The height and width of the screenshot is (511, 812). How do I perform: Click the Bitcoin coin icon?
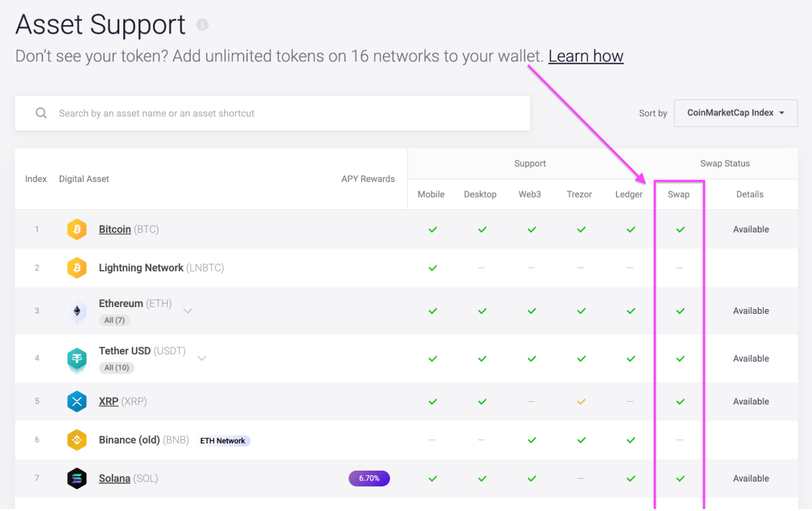pos(77,230)
